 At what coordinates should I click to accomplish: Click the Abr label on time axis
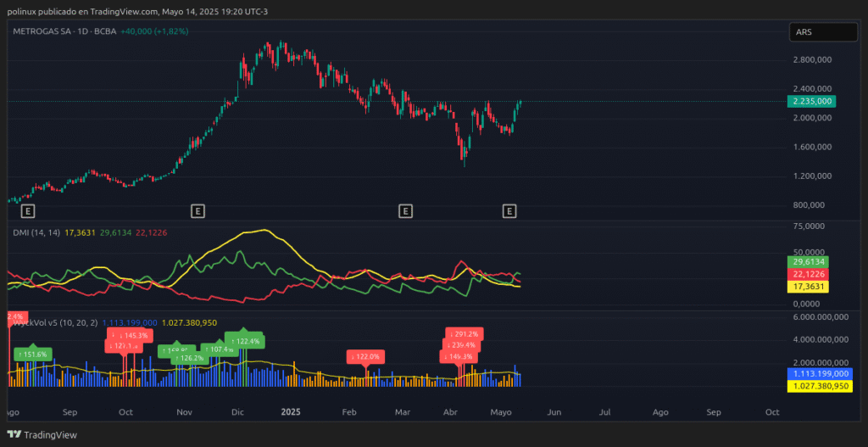451,412
